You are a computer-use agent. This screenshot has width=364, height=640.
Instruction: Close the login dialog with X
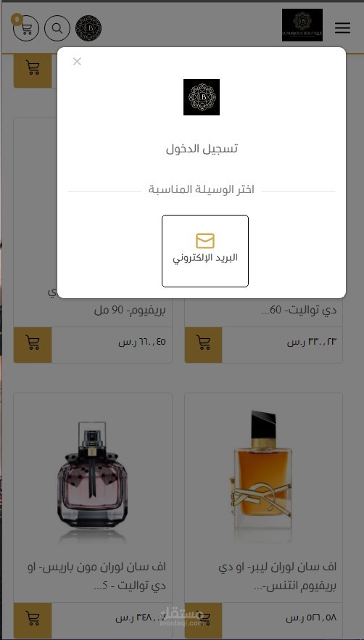point(77,62)
